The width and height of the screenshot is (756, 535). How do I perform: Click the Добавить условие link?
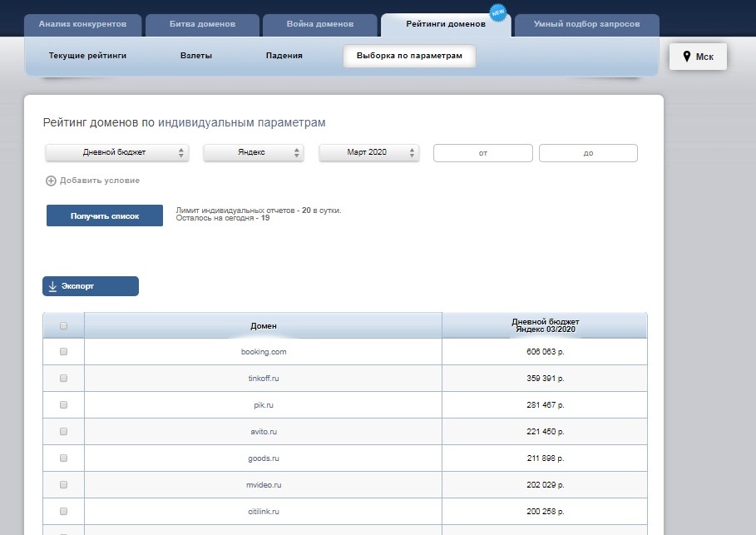[99, 181]
